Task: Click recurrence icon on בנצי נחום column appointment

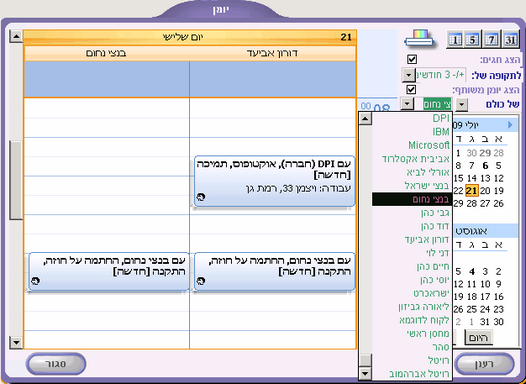Action: [x=35, y=281]
